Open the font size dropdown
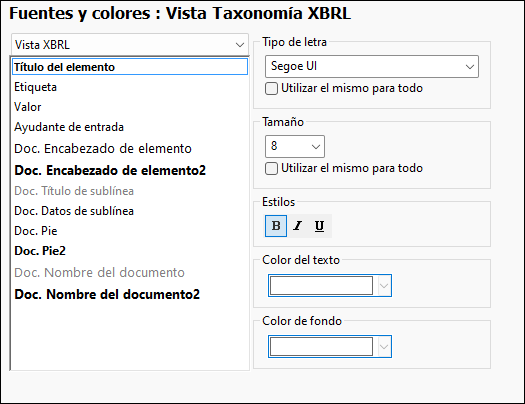This screenshot has height=404, width=525. [x=295, y=146]
